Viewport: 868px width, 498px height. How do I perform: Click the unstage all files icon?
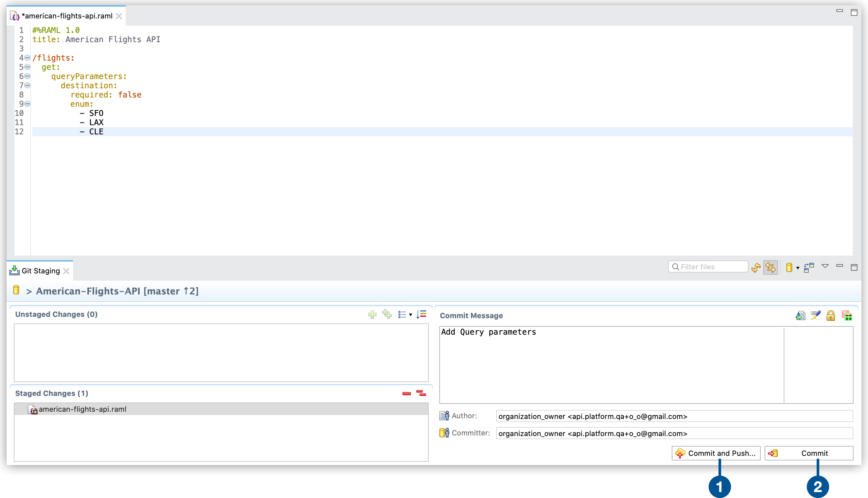point(421,393)
